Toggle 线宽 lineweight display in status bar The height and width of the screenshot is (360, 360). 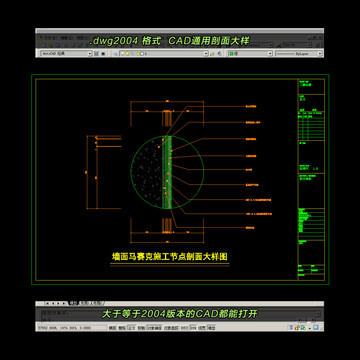202,328
